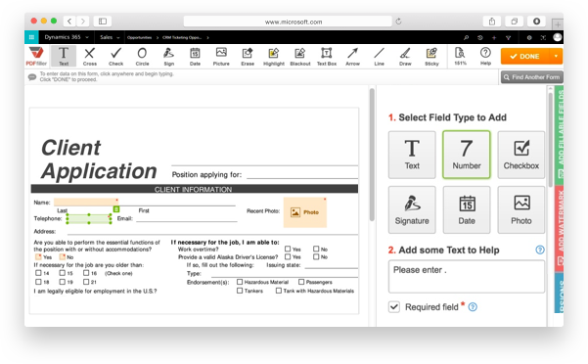
Task: Click the user avatar in Dynamics bar
Action: click(558, 37)
